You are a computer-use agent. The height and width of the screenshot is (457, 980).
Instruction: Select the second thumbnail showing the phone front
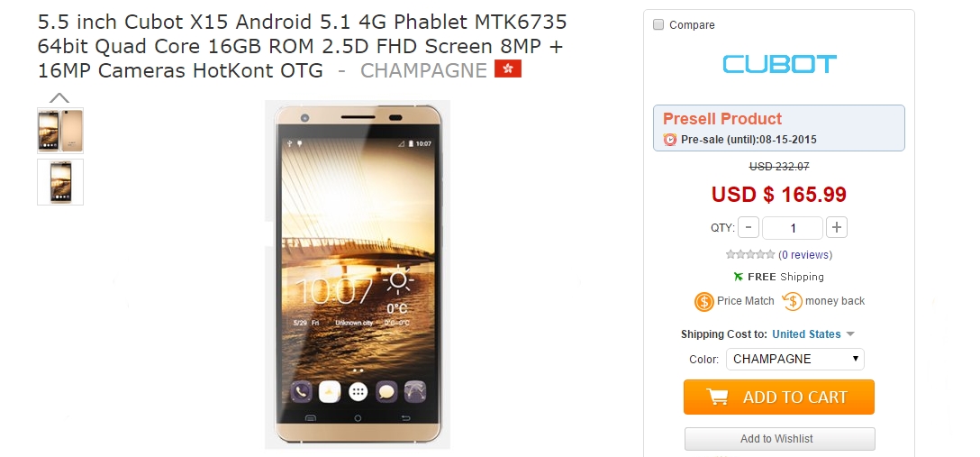[60, 182]
